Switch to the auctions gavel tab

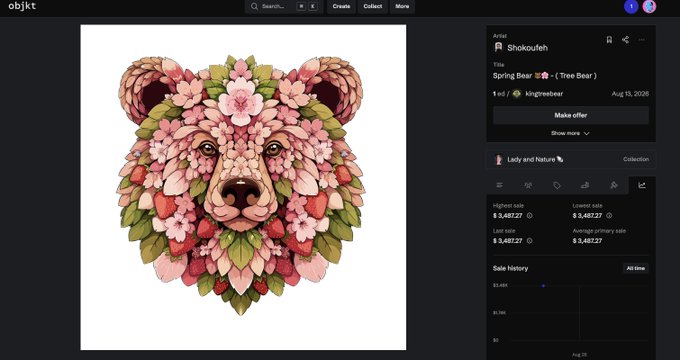tap(614, 185)
